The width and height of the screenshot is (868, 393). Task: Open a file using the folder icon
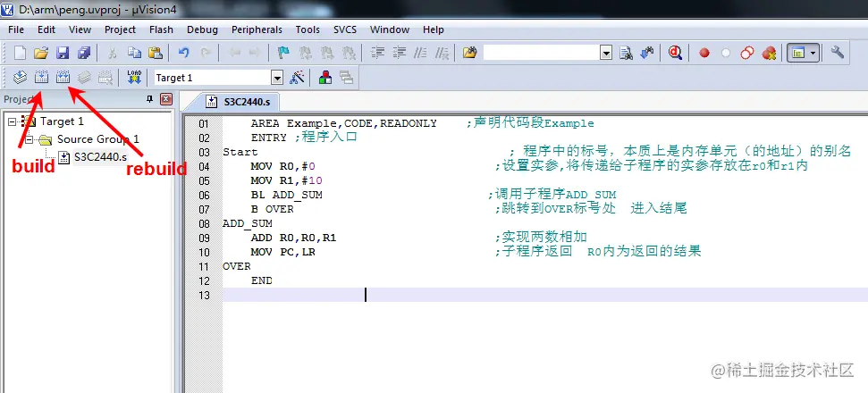click(41, 53)
